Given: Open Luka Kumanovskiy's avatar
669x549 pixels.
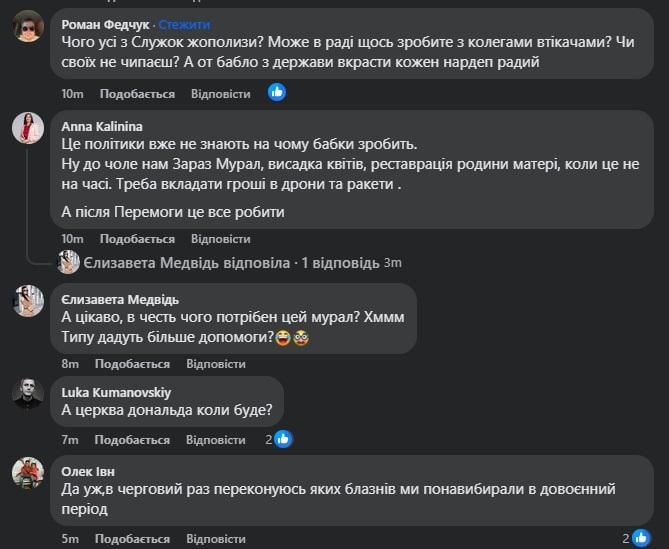Looking at the screenshot, I should 27,393.
